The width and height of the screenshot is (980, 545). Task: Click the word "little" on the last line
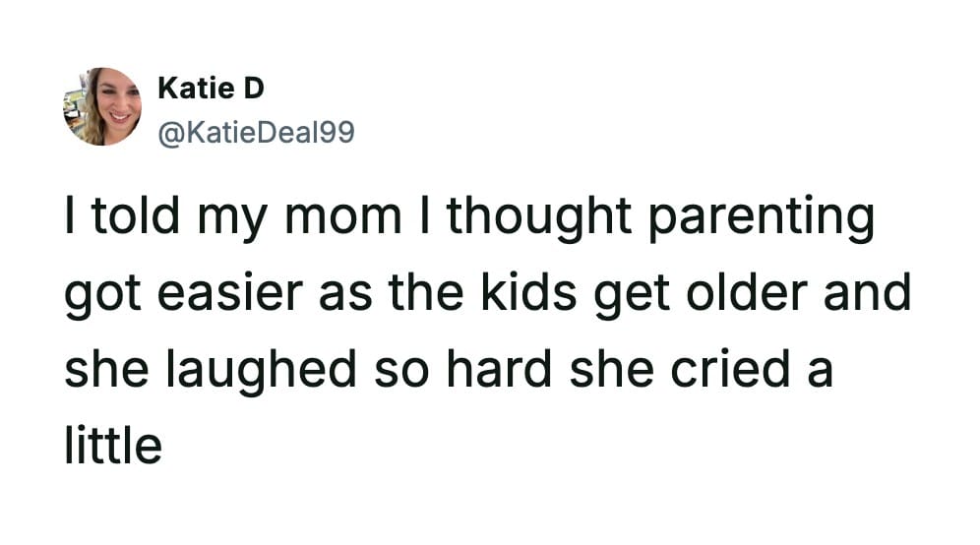click(113, 446)
